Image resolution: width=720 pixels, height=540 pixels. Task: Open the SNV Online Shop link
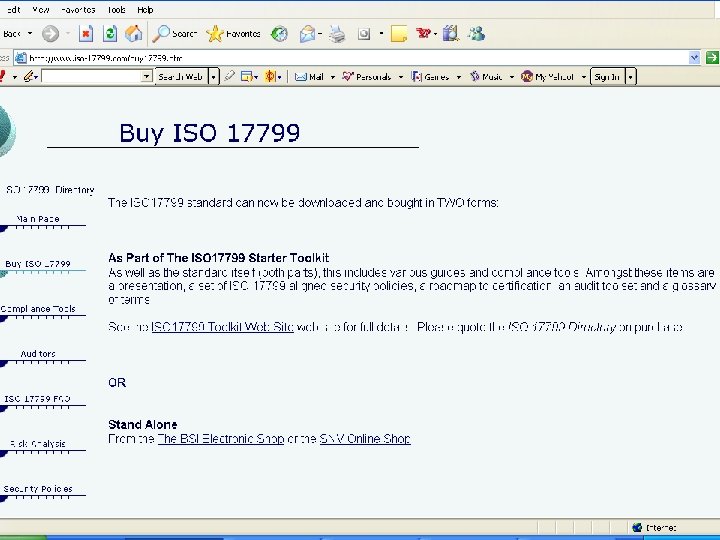[x=365, y=439]
